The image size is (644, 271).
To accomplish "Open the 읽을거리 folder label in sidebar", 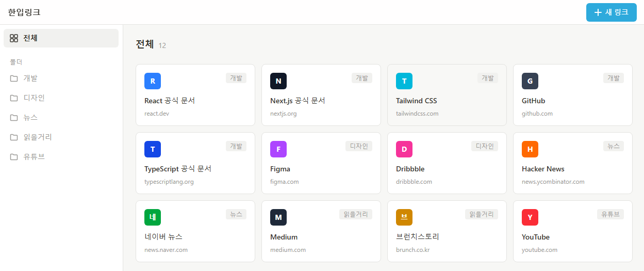I will click(x=38, y=137).
